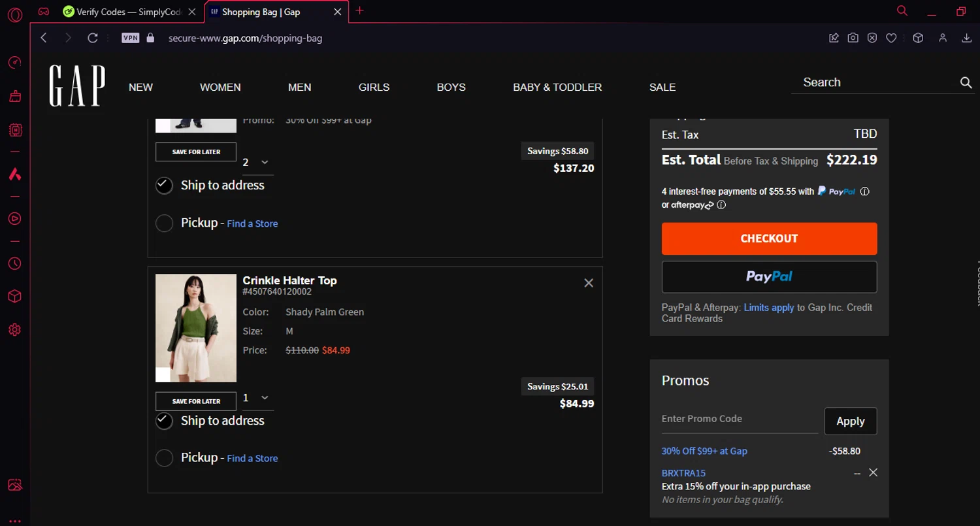Open Opera sidebar history clock
The image size is (980, 526).
click(x=14, y=263)
